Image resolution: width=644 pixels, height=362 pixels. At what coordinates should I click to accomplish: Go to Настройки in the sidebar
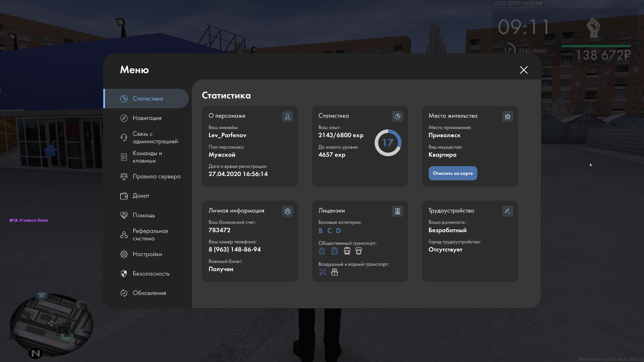[147, 254]
